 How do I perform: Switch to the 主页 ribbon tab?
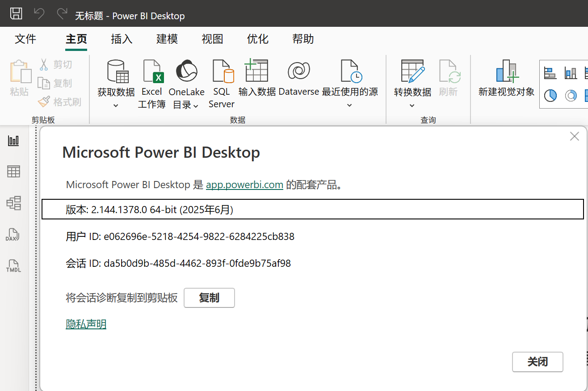coord(76,39)
